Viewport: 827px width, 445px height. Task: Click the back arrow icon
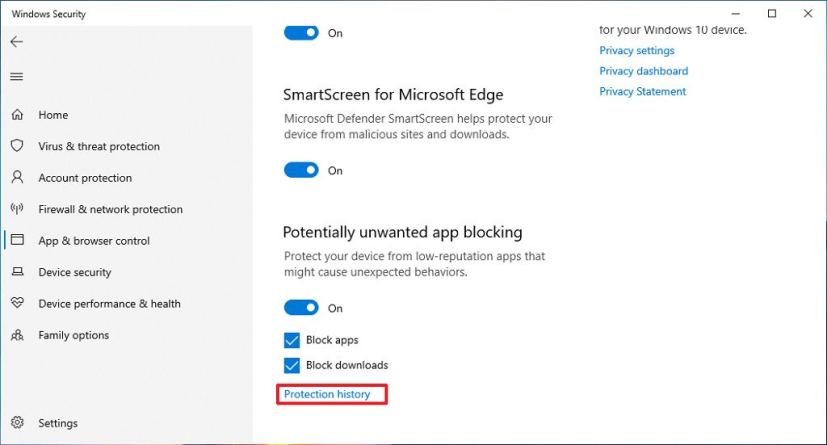tap(16, 42)
